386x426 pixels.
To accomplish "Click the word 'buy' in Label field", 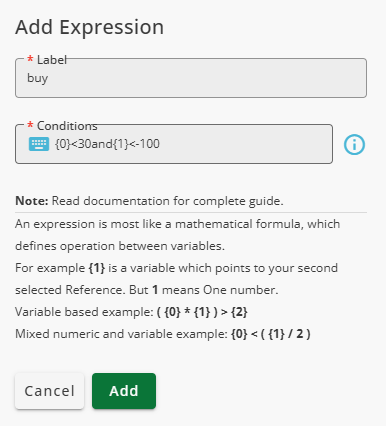I will (x=38, y=78).
